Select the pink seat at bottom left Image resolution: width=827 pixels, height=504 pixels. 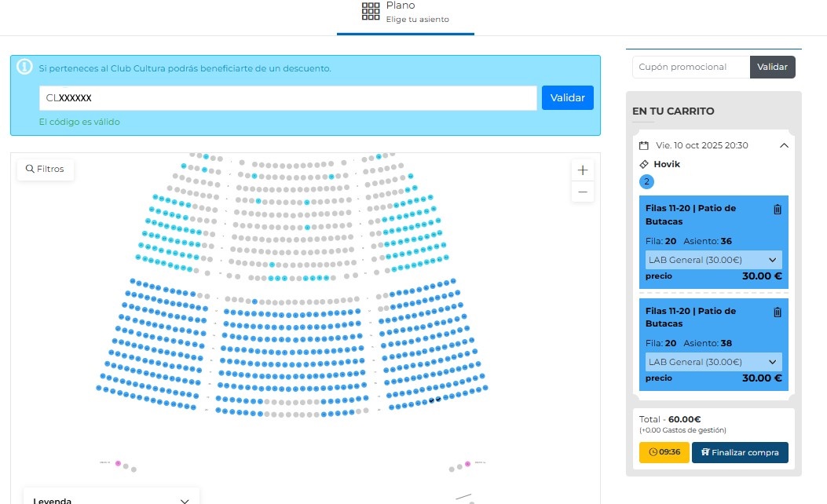[118, 464]
